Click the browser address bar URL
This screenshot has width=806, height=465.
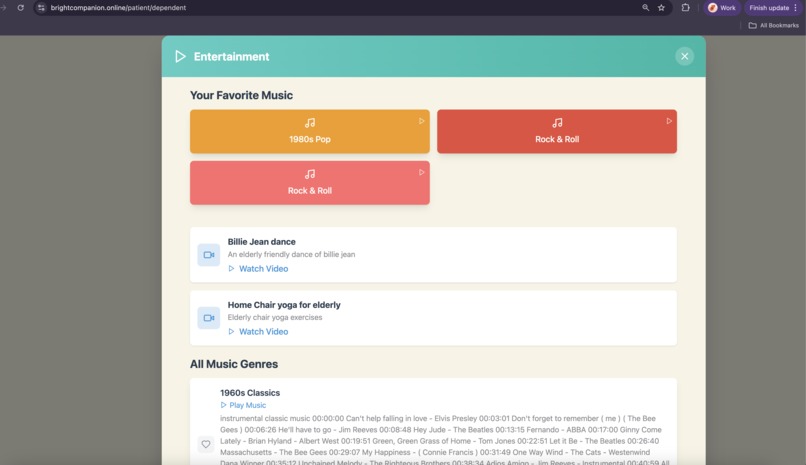(x=118, y=8)
